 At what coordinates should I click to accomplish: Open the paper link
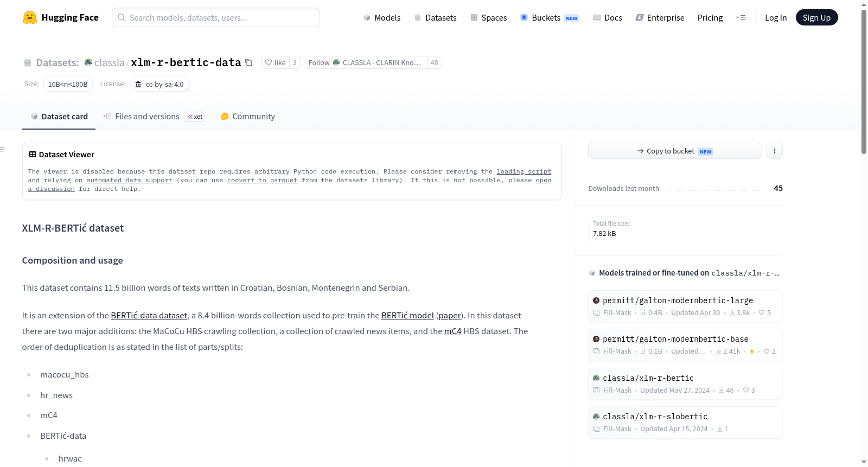coord(450,315)
